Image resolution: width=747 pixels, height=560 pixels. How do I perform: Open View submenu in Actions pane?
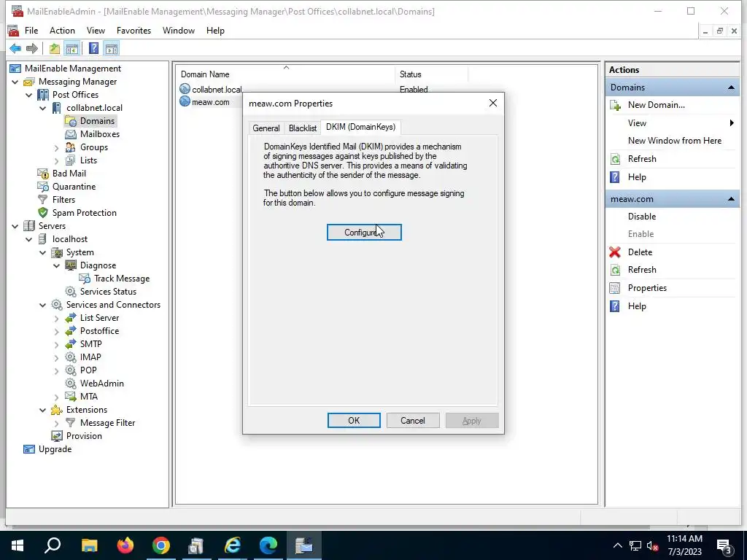point(672,122)
